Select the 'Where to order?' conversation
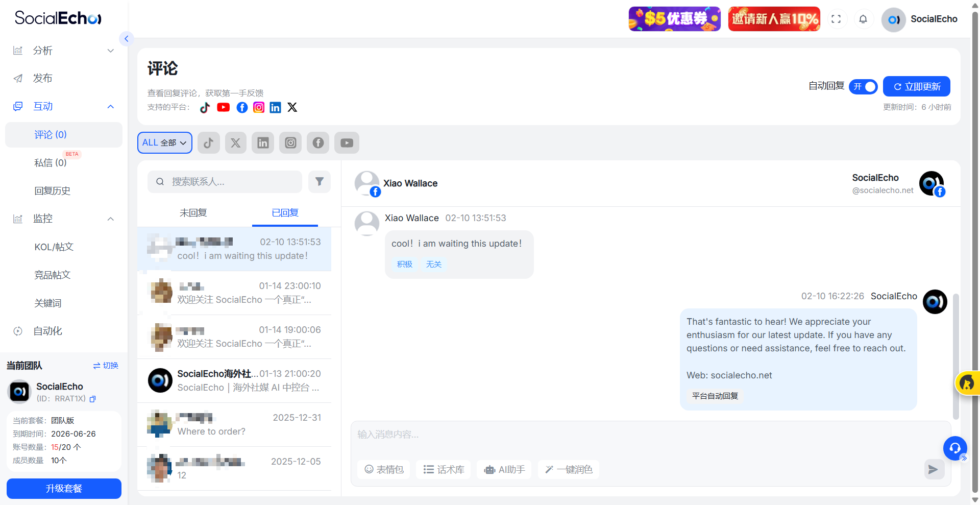 [234, 425]
